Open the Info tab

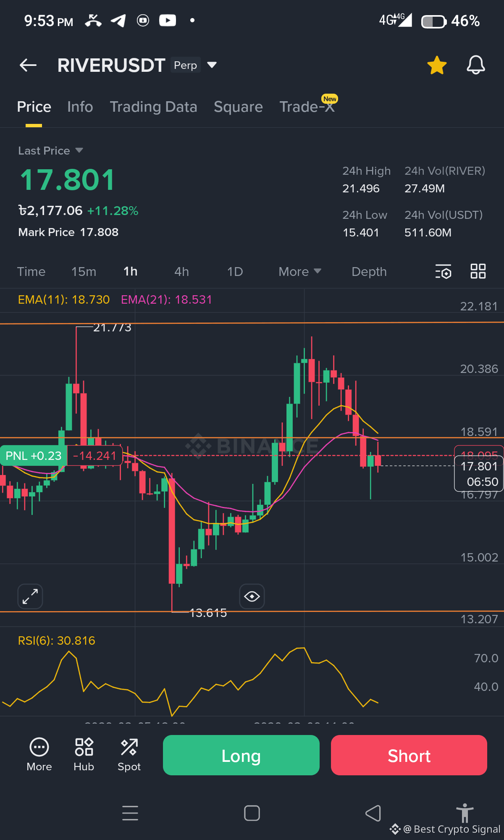point(80,107)
